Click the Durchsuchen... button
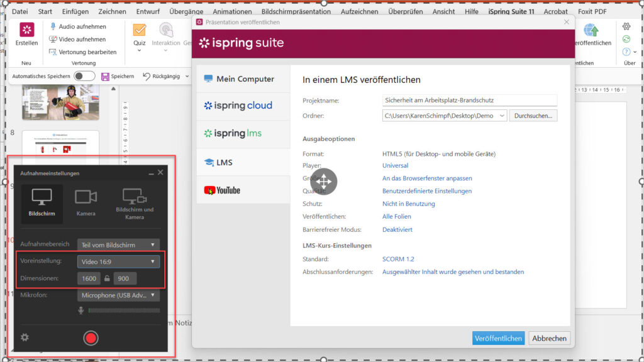The width and height of the screenshot is (644, 362). tap(533, 116)
